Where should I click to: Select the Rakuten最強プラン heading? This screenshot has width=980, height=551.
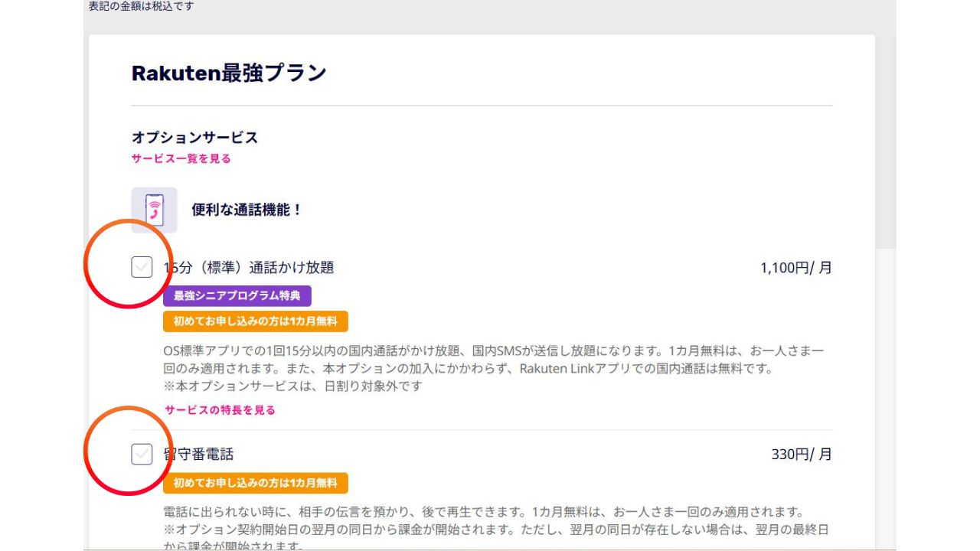pyautogui.click(x=229, y=73)
